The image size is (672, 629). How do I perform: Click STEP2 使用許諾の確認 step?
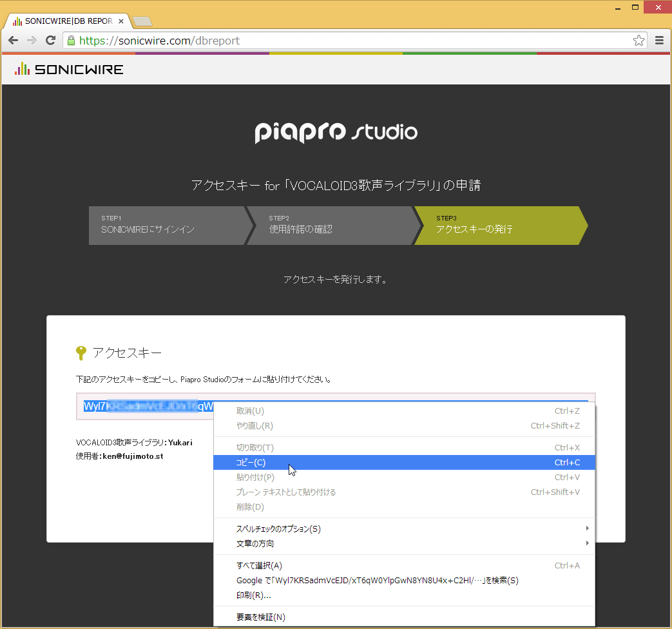point(335,226)
